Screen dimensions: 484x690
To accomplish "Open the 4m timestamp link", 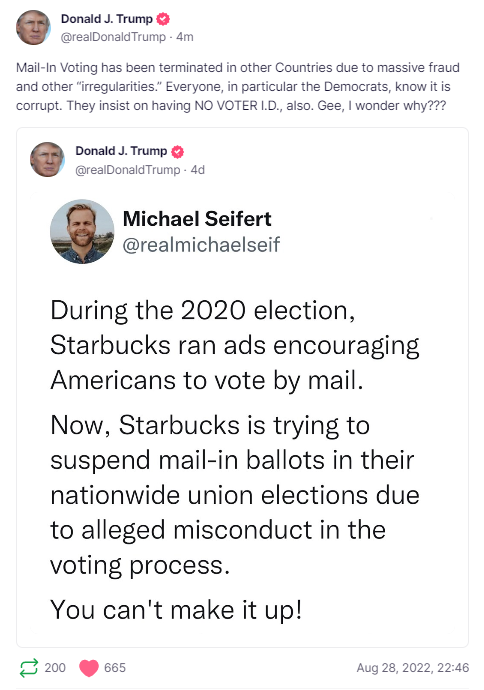I will point(185,37).
